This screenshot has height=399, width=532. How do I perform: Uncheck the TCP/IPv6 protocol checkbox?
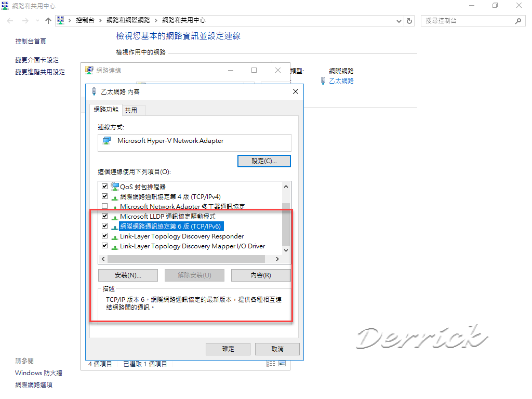[x=104, y=225]
